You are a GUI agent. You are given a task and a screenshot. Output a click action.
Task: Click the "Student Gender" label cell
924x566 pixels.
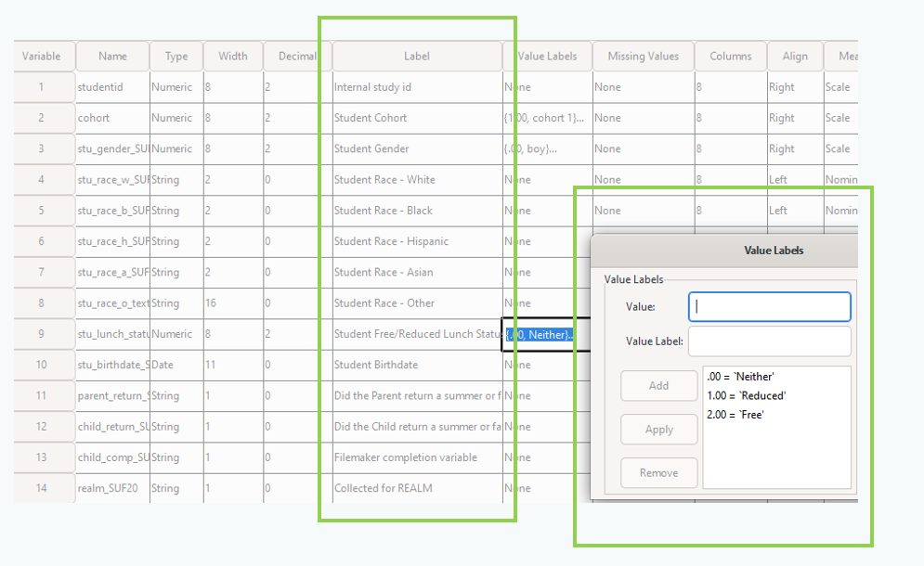click(x=417, y=148)
